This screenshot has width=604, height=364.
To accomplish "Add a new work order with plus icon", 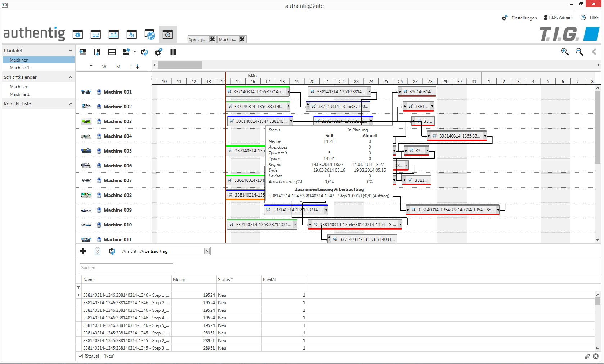I will (x=83, y=251).
